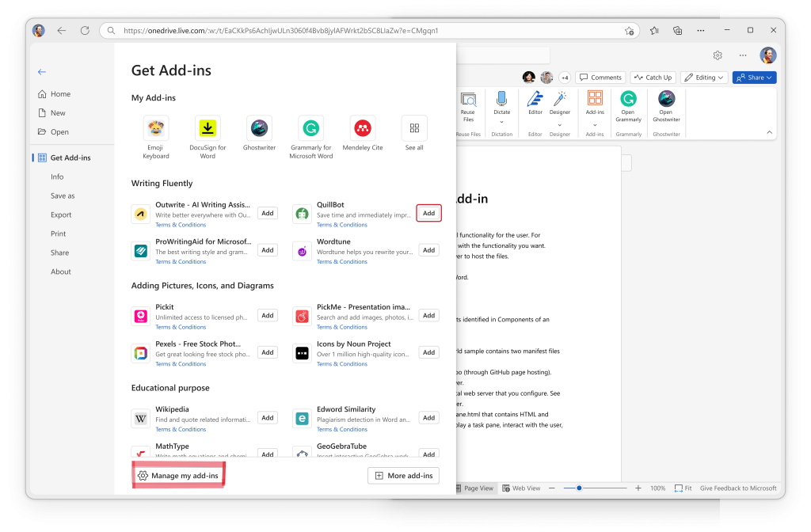Show the +4 more collaborators
Viewport: 811px width, 532px height.
coord(565,78)
